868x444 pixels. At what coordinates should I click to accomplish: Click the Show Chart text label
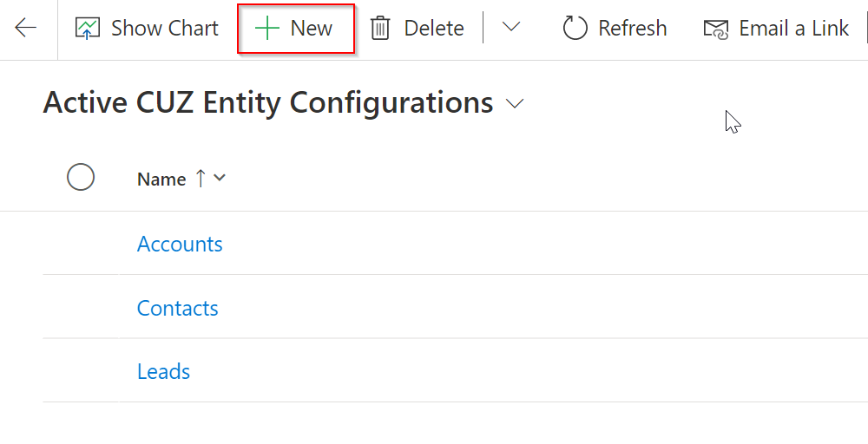pyautogui.click(x=165, y=29)
